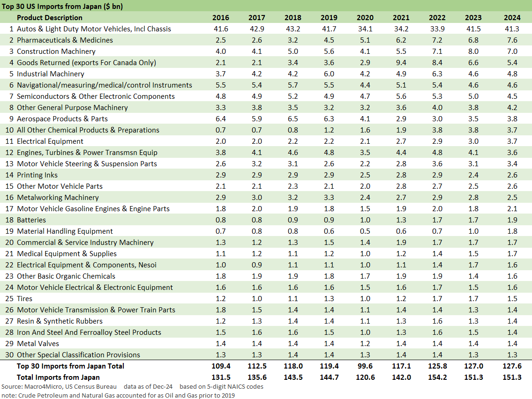Viewport: 532px width, 399px height.
Task: Click the 'Other Motor Vehicle Parts' label
Action: pyautogui.click(x=60, y=186)
